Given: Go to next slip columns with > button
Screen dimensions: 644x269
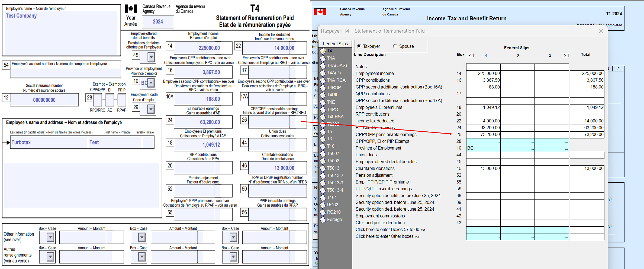Looking at the screenshot, I should pos(565,55).
